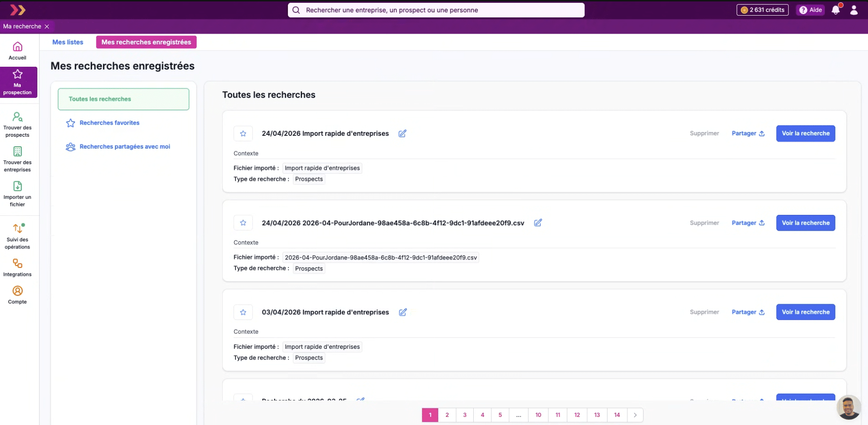Switch to the Mes listes tab
This screenshot has height=425, width=868.
[x=68, y=42]
